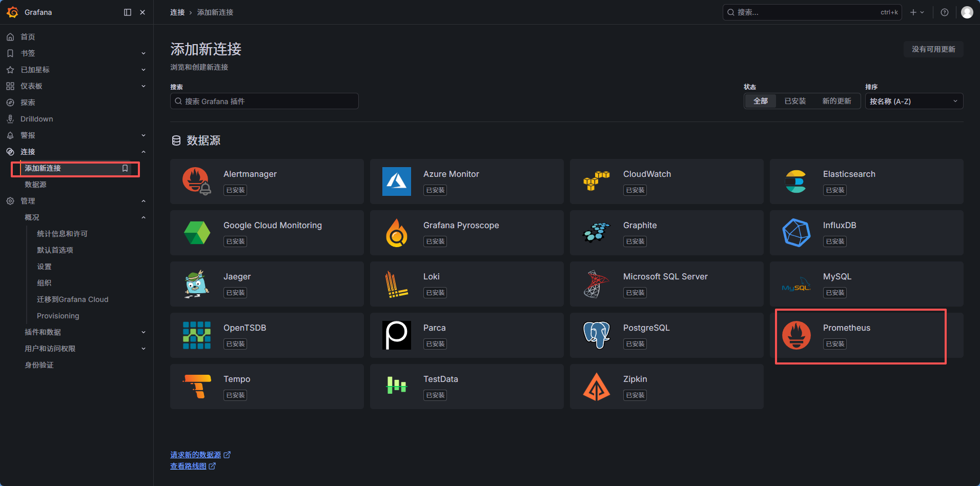
Task: Open the plus new-item dropdown in header
Action: pos(917,12)
